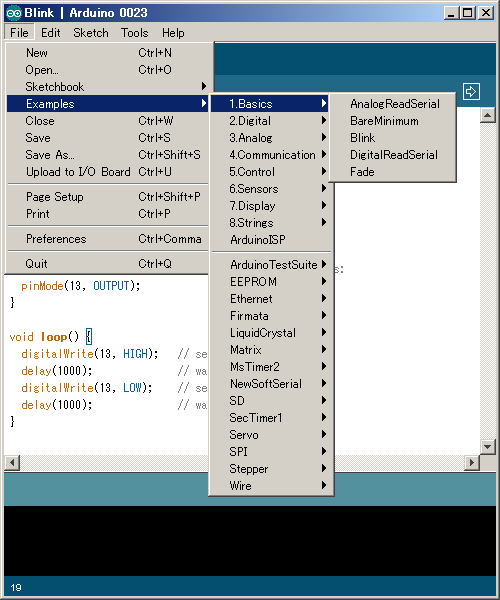Open Preferences from the File menu
This screenshot has width=500, height=600.
107,239
